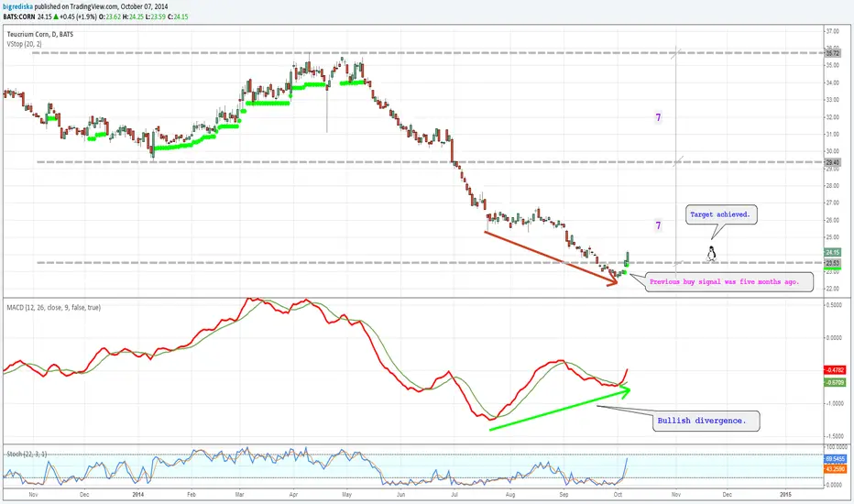Click the Bullish divergence callout

[702, 421]
